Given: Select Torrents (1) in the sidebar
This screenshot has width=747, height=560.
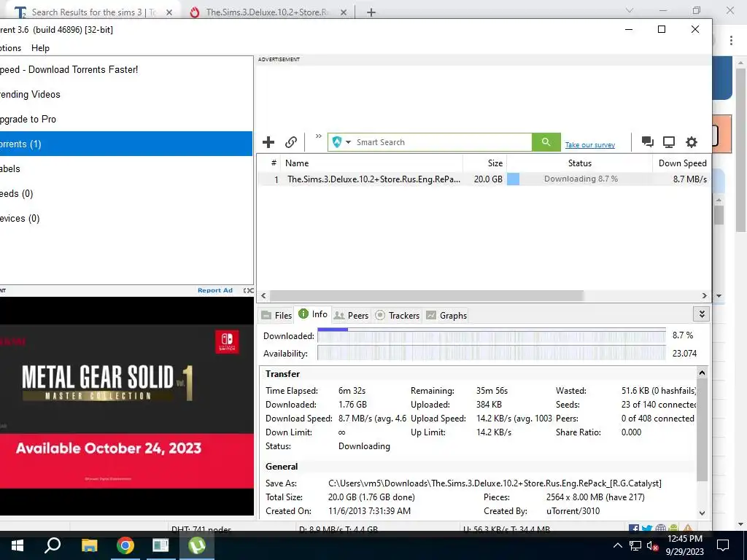Looking at the screenshot, I should tap(125, 144).
